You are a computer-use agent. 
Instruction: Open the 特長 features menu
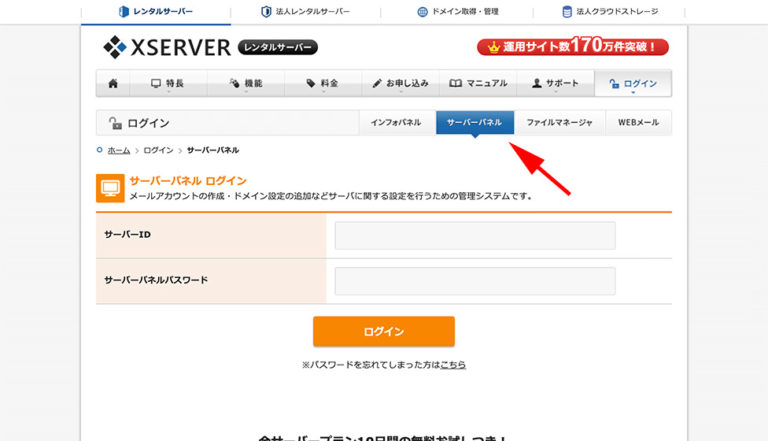pyautogui.click(x=168, y=83)
